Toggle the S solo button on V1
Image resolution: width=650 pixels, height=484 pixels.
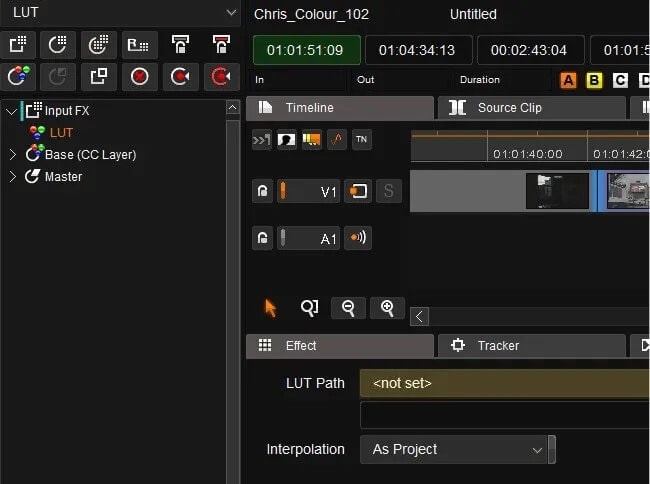tap(388, 191)
